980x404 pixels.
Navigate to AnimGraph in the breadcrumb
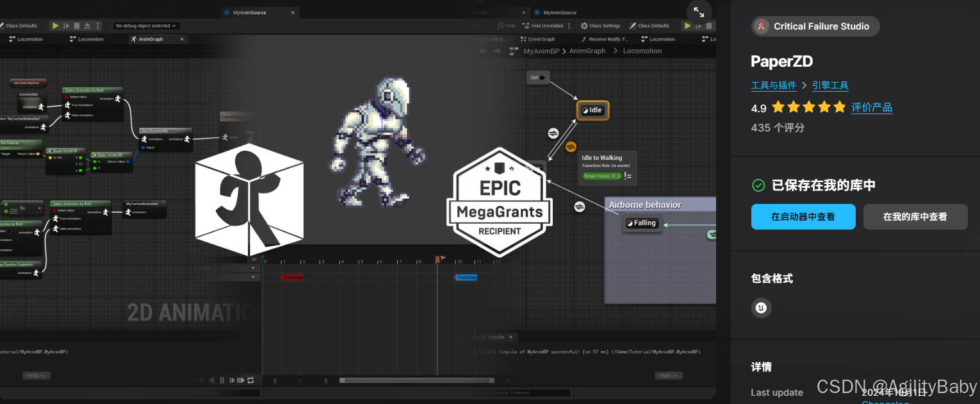pos(587,51)
